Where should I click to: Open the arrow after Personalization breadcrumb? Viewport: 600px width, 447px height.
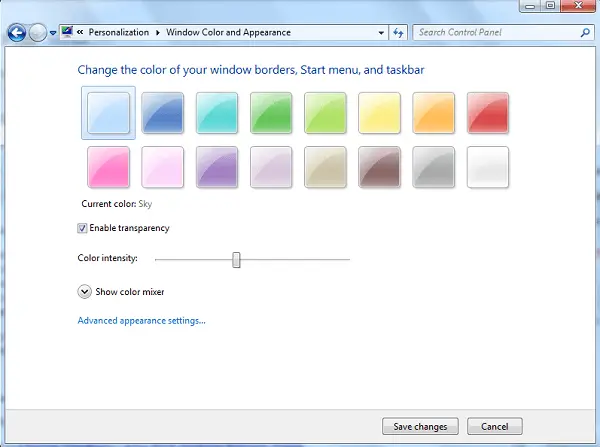(x=158, y=33)
